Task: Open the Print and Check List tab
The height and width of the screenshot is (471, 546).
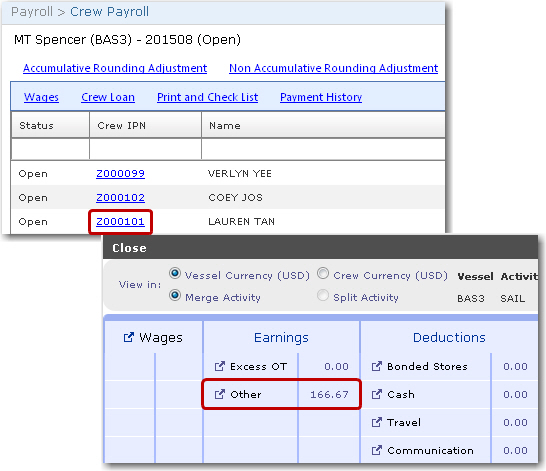Action: [208, 97]
